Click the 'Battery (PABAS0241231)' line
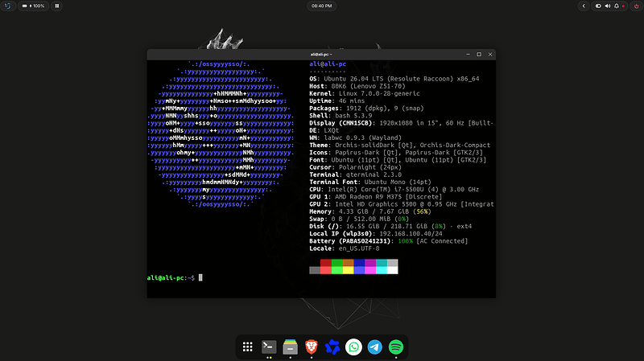644x361 pixels. [x=389, y=241]
